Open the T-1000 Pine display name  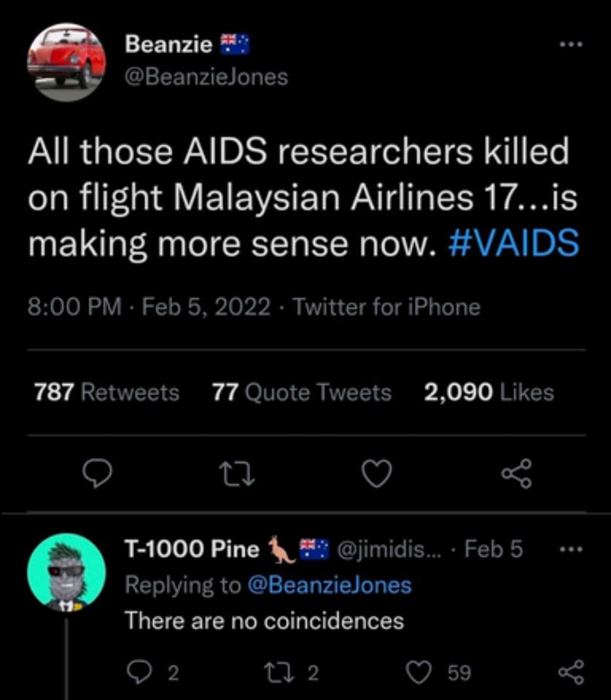[x=192, y=549]
